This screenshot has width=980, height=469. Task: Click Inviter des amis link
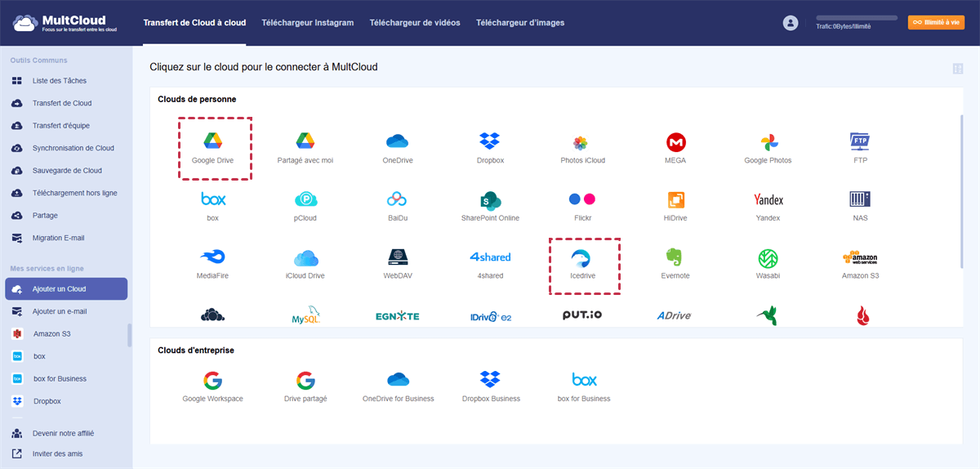tap(57, 453)
